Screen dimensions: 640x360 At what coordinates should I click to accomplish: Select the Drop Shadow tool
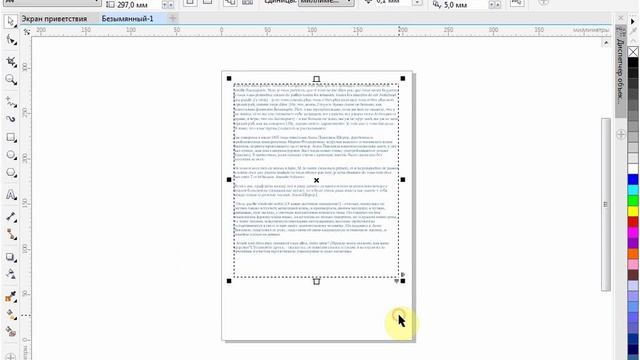click(x=11, y=257)
